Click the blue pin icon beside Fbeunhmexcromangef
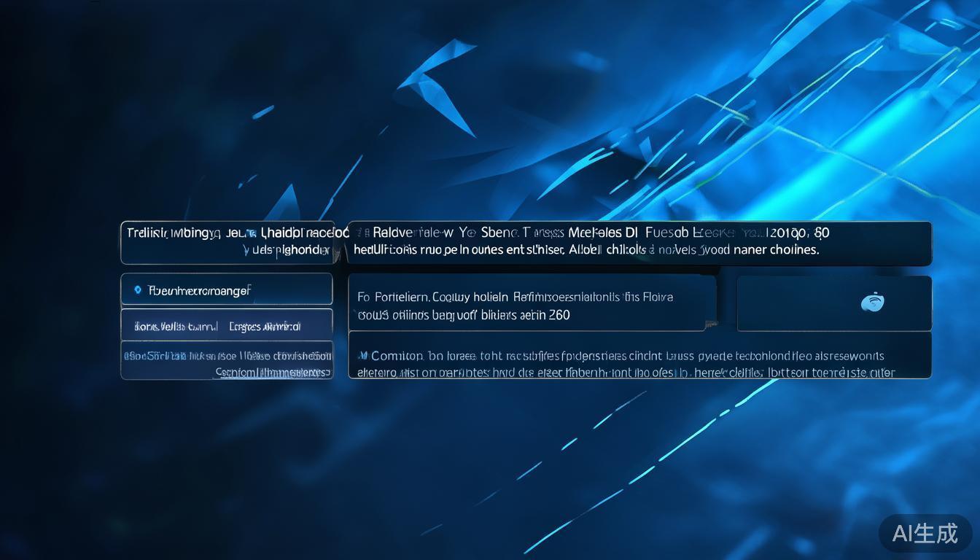 (138, 290)
